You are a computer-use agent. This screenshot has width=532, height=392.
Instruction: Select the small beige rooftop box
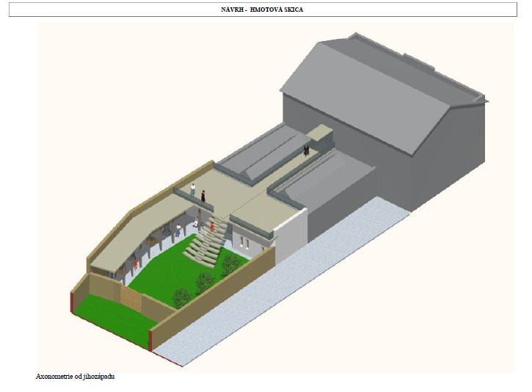[320, 133]
